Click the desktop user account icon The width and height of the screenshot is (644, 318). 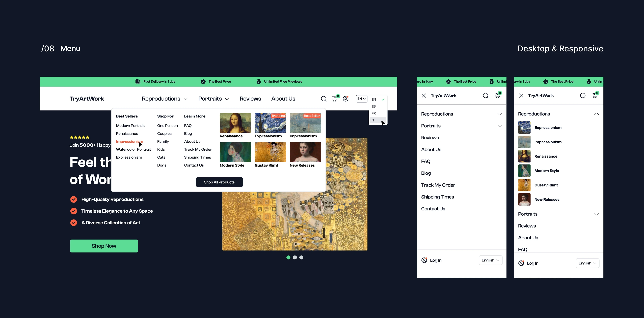[x=345, y=99]
